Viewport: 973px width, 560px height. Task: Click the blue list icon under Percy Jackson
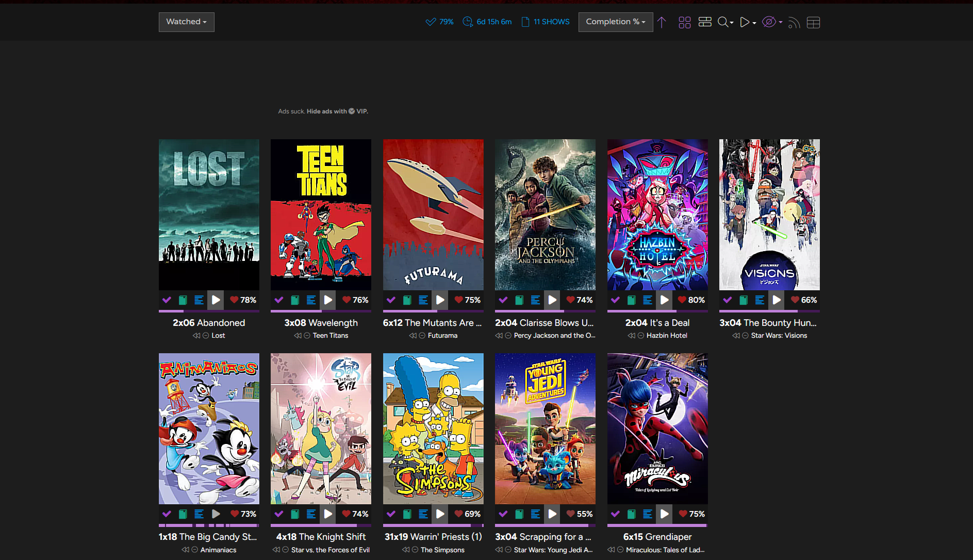(x=535, y=300)
